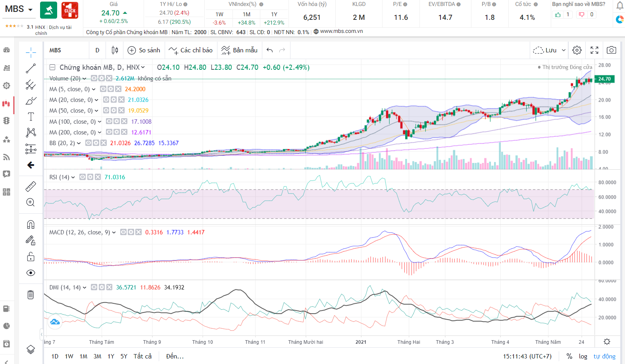Select the 1W time range
This screenshot has height=364, width=625.
69,356
